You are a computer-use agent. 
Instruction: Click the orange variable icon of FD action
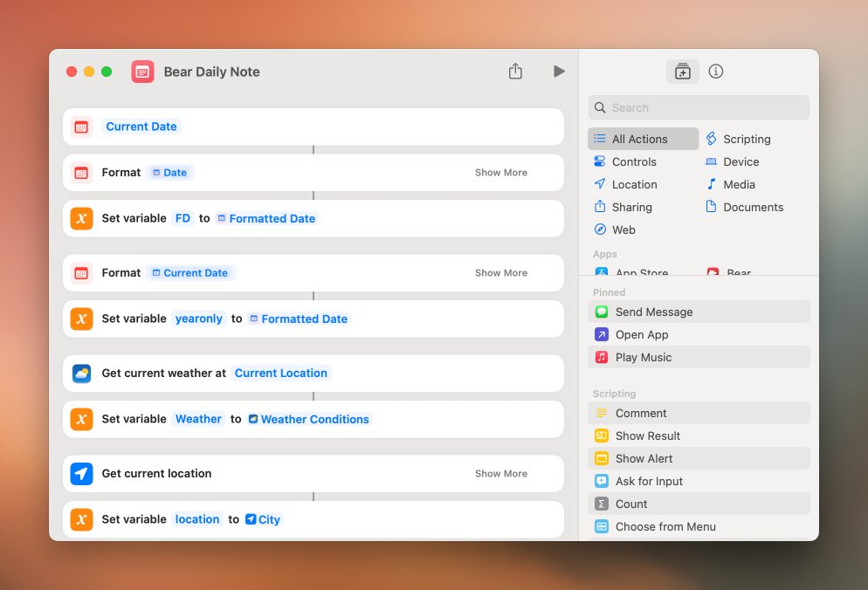[81, 218]
